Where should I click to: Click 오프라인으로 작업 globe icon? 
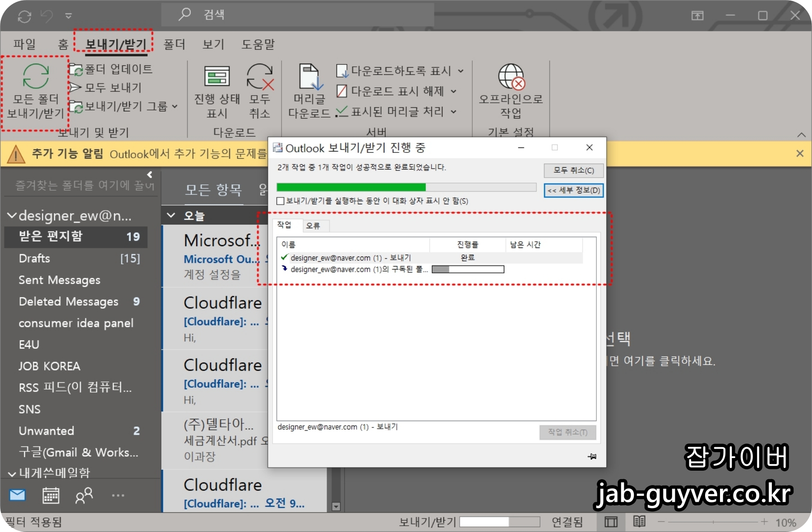pos(512,77)
